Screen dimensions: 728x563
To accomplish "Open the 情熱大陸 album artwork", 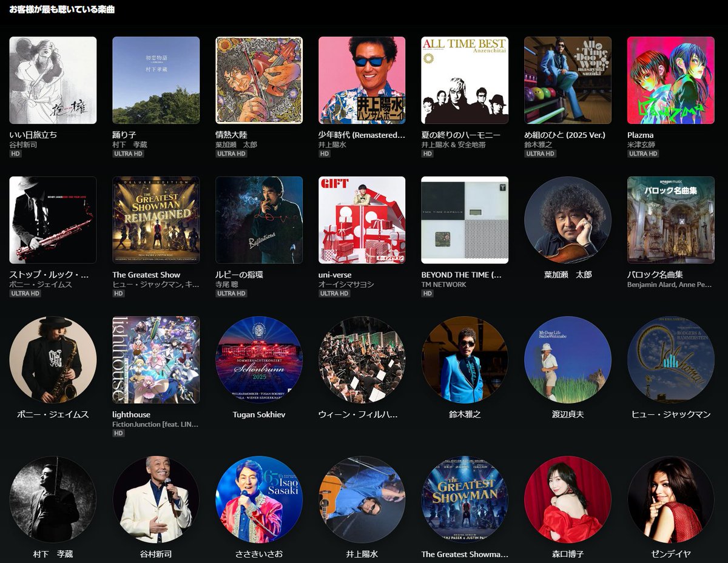I will coord(259,80).
